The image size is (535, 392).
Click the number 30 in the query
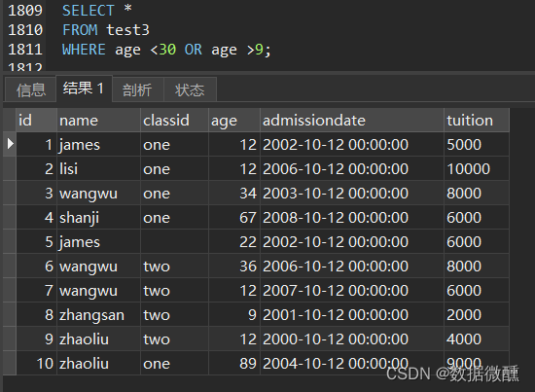click(x=167, y=50)
